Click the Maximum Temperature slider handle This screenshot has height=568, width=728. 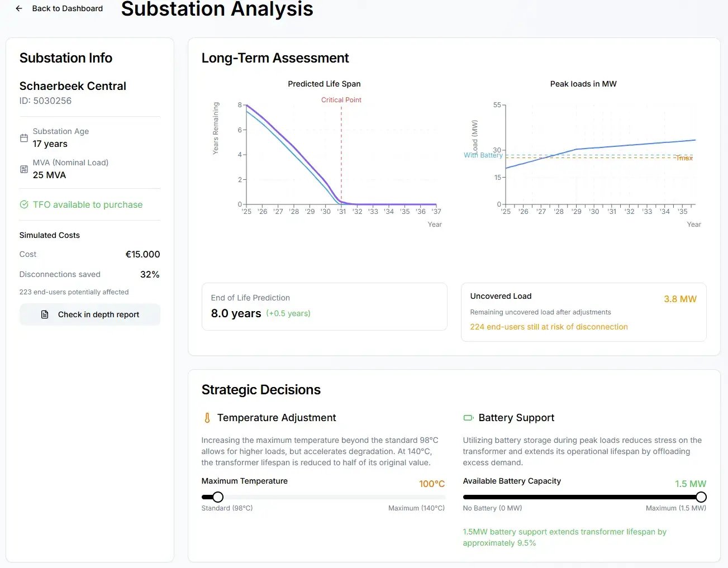218,497
